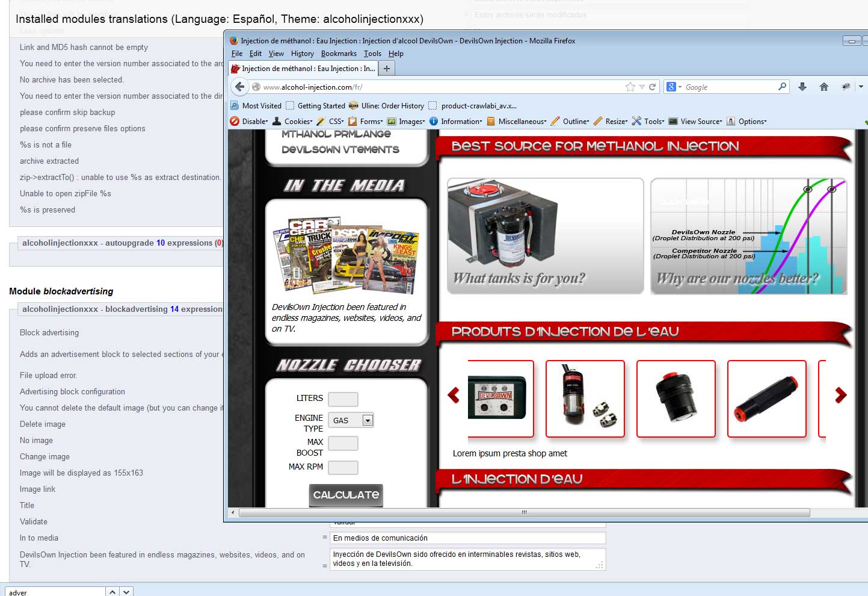Open the search engine Google dropdown
This screenshot has height=596, width=868.
(x=674, y=87)
